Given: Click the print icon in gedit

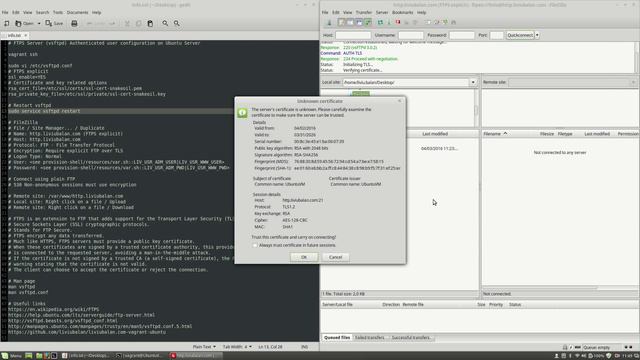Looking at the screenshot, I should click(74, 24).
